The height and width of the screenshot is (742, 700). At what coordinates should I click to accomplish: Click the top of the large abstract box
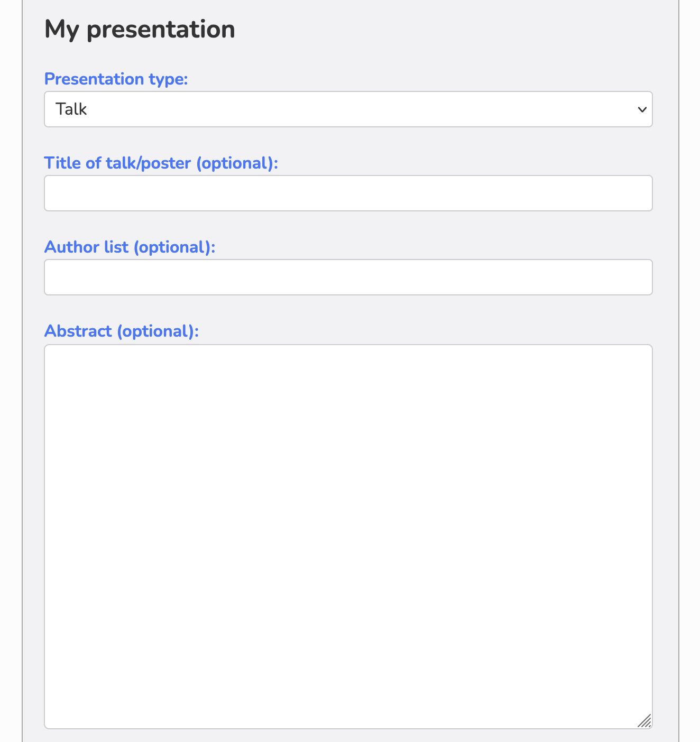[x=348, y=365]
